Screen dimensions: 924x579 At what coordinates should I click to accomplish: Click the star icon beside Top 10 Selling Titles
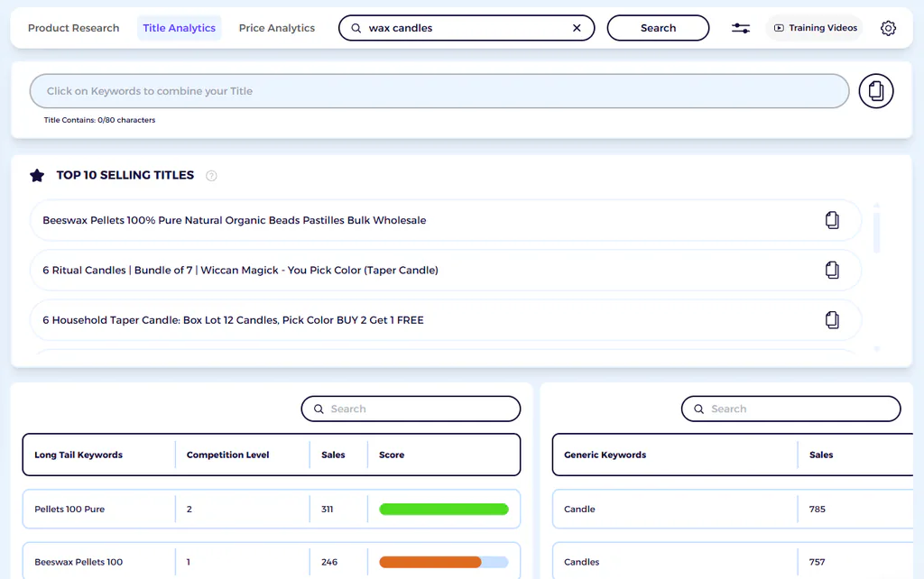tap(37, 175)
